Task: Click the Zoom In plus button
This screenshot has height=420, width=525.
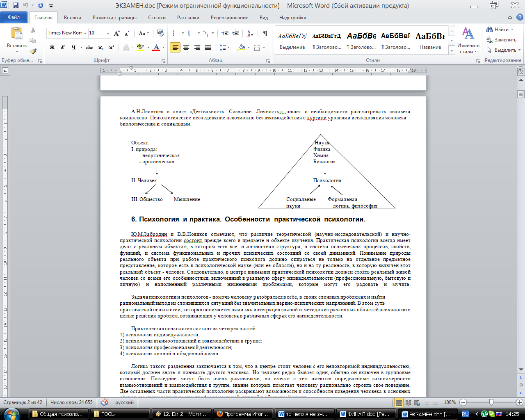Action: 519,403
